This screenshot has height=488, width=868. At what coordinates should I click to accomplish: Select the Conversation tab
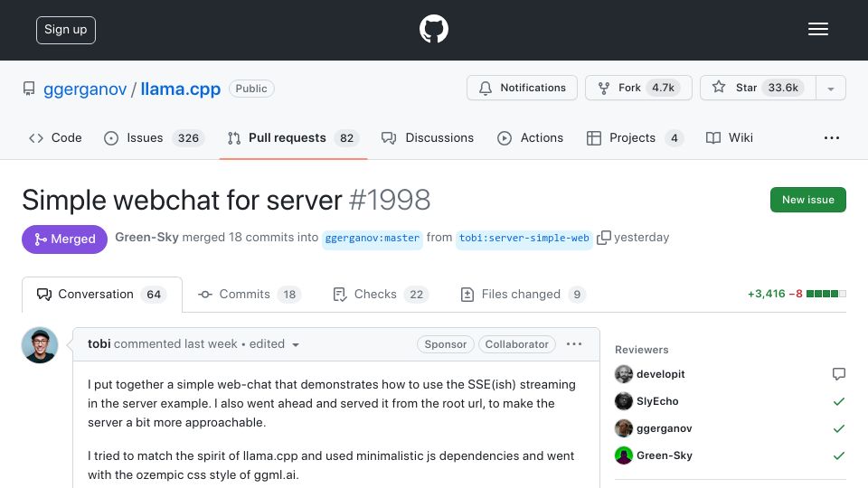(102, 295)
